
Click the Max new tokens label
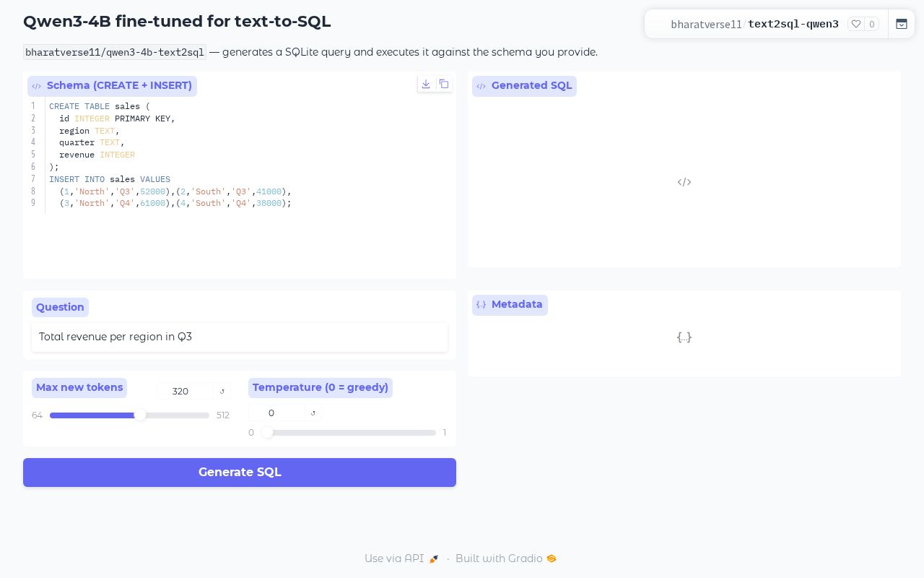(x=79, y=387)
